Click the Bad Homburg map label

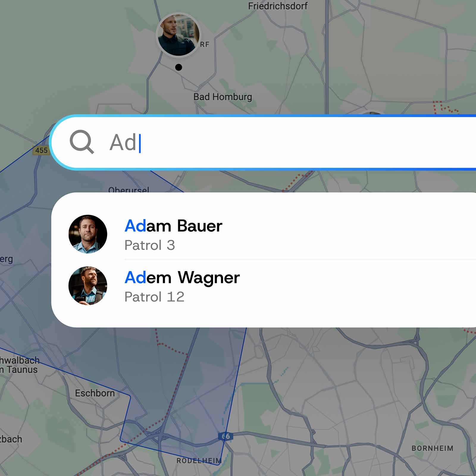[223, 97]
